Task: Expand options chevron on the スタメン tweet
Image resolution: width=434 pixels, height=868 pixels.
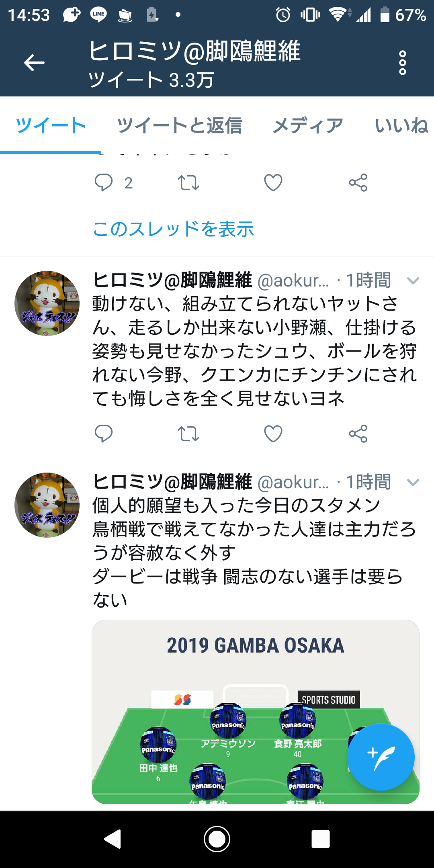Action: point(413,482)
